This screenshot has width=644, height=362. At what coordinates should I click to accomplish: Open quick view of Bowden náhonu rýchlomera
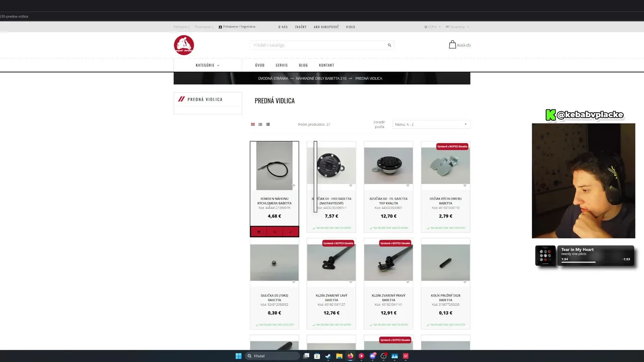pyautogui.click(x=274, y=232)
